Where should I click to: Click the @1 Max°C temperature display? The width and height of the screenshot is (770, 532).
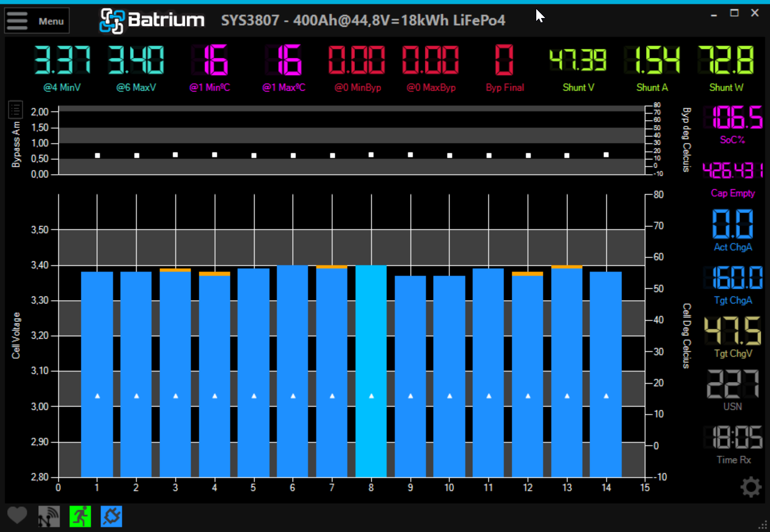[x=283, y=68]
